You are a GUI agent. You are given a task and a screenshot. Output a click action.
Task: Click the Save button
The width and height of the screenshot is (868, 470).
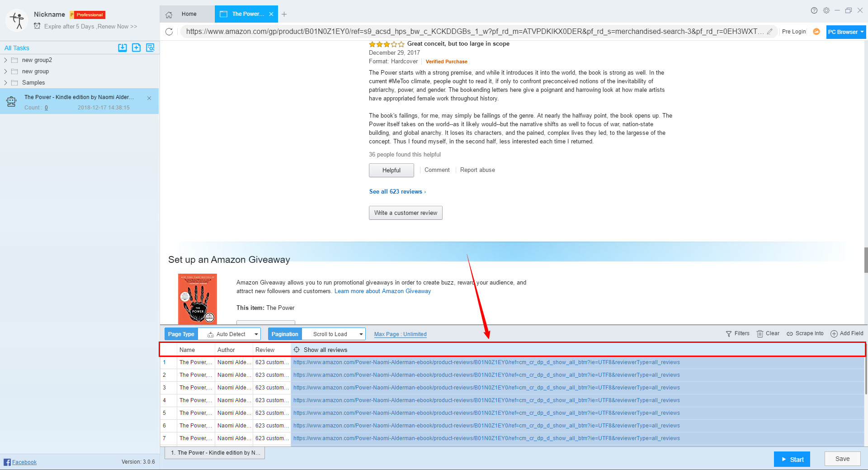pyautogui.click(x=842, y=459)
